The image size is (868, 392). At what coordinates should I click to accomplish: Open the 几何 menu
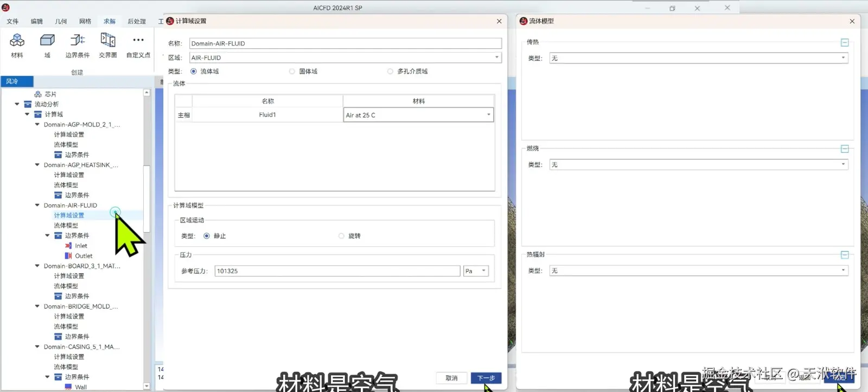[61, 22]
